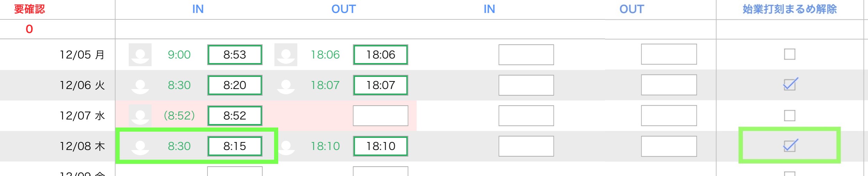Image resolution: width=868 pixels, height=176 pixels.
Task: Enable rounding release checkbox for 12/05
Action: 790,54
